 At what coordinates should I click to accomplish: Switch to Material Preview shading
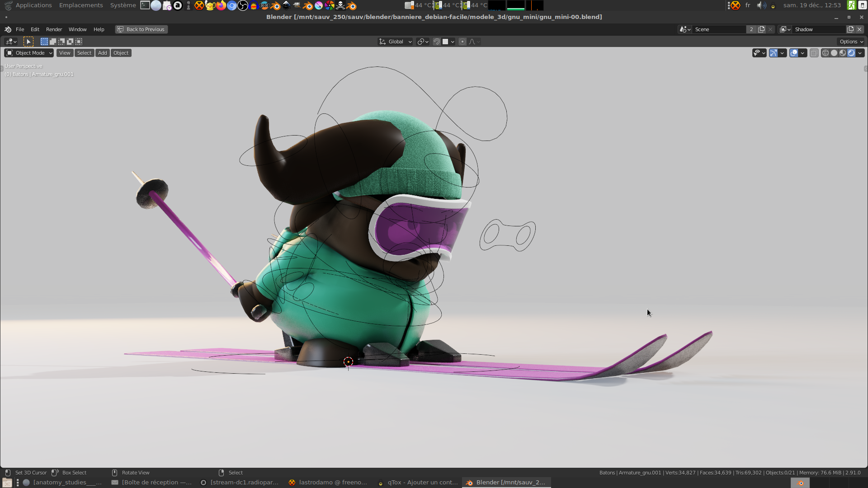click(x=843, y=53)
